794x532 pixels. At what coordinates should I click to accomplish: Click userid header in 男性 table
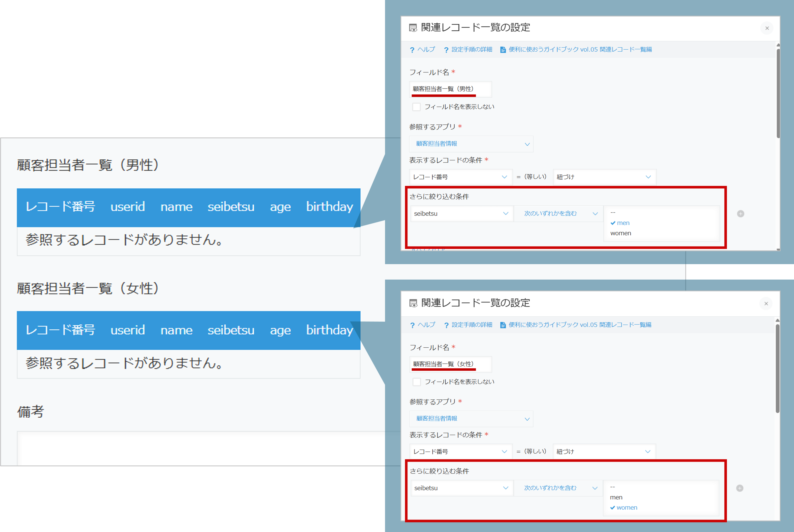click(x=128, y=207)
